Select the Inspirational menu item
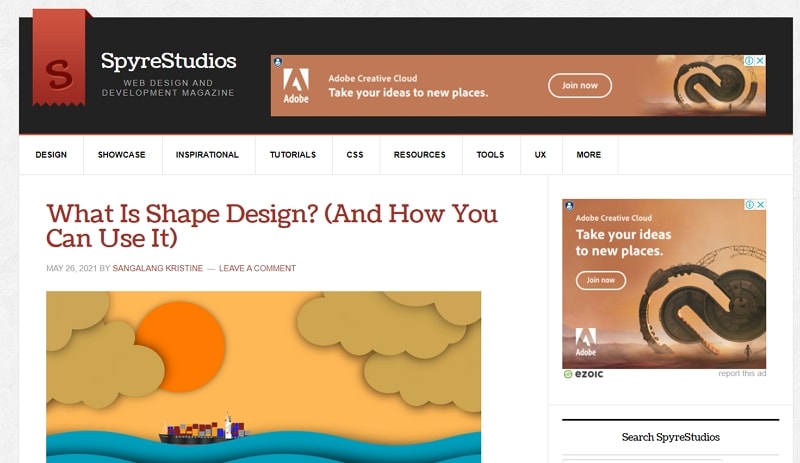 coord(207,155)
